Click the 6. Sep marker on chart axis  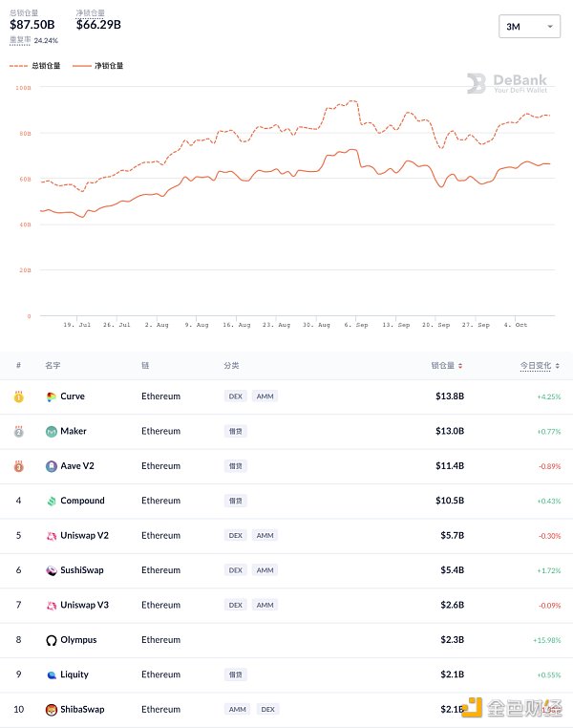point(356,325)
